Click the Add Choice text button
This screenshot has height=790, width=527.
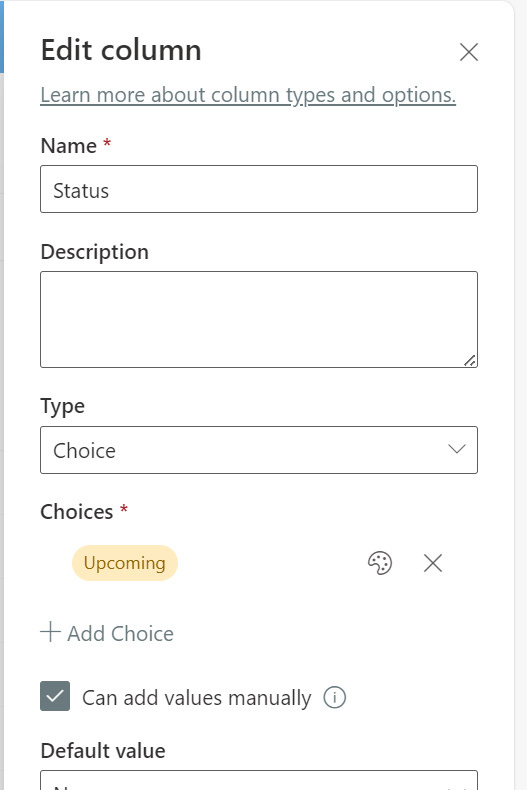(x=120, y=633)
